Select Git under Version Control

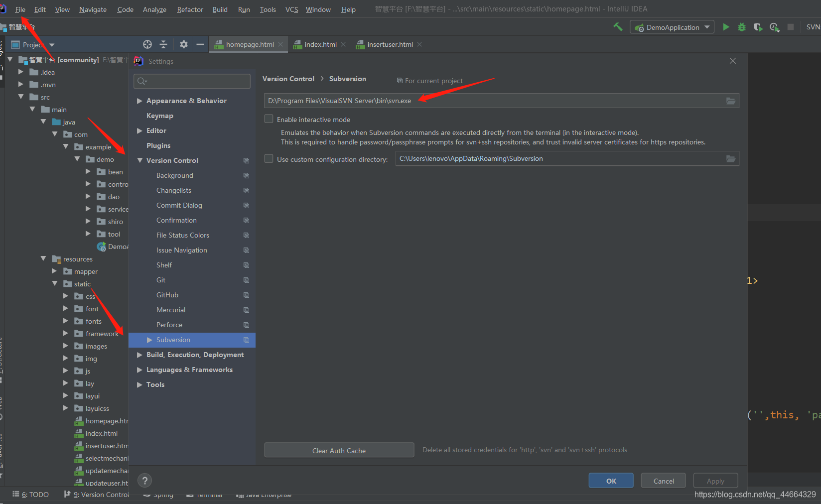point(161,280)
